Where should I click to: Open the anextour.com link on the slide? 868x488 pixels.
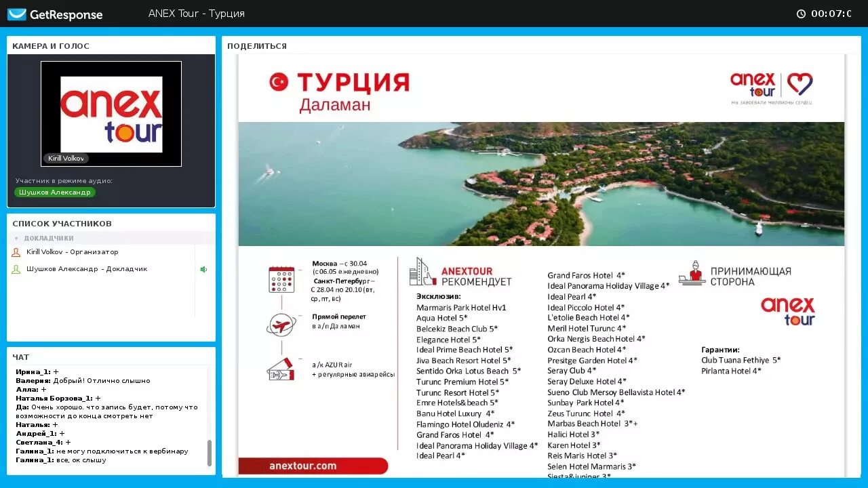pyautogui.click(x=302, y=466)
